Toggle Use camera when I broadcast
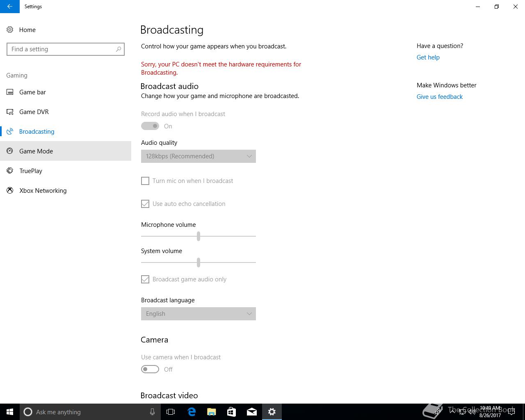Image resolution: width=525 pixels, height=420 pixels. pos(150,370)
